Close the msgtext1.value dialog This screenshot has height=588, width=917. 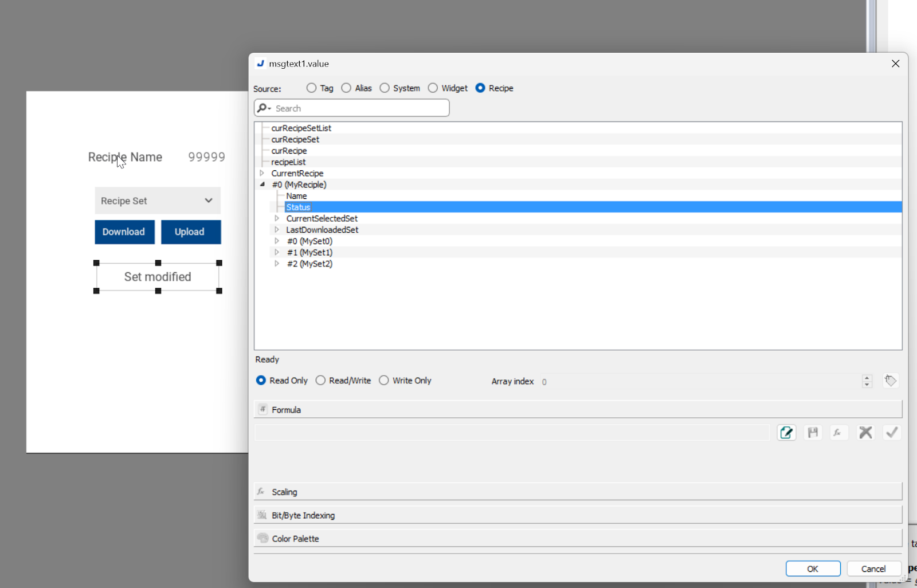pos(895,64)
